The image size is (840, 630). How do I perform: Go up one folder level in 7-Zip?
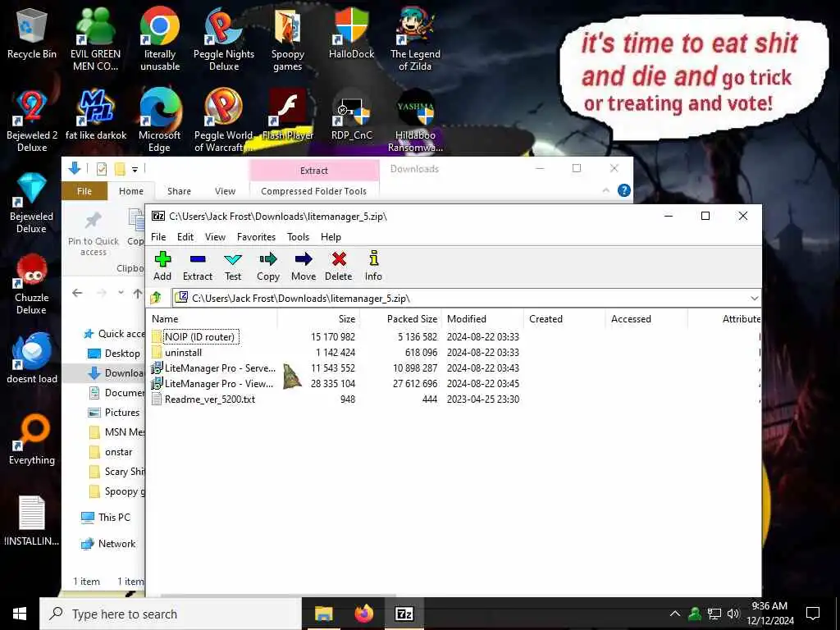coord(157,298)
